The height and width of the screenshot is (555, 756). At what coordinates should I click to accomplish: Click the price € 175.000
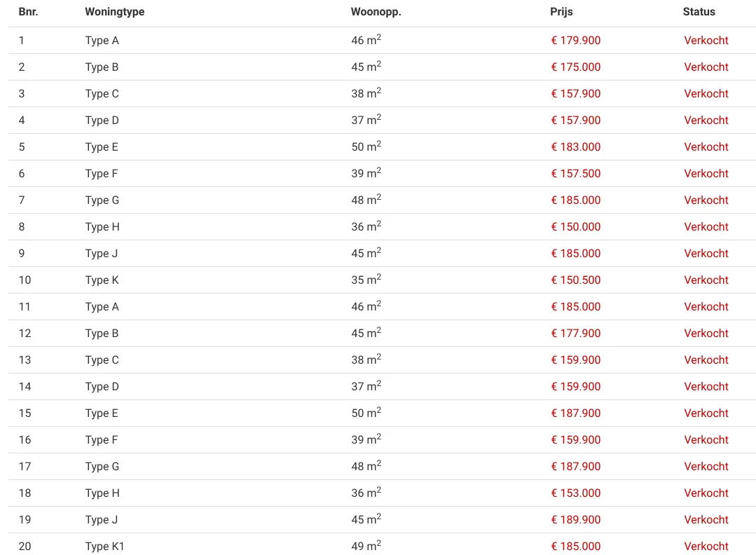tap(576, 67)
